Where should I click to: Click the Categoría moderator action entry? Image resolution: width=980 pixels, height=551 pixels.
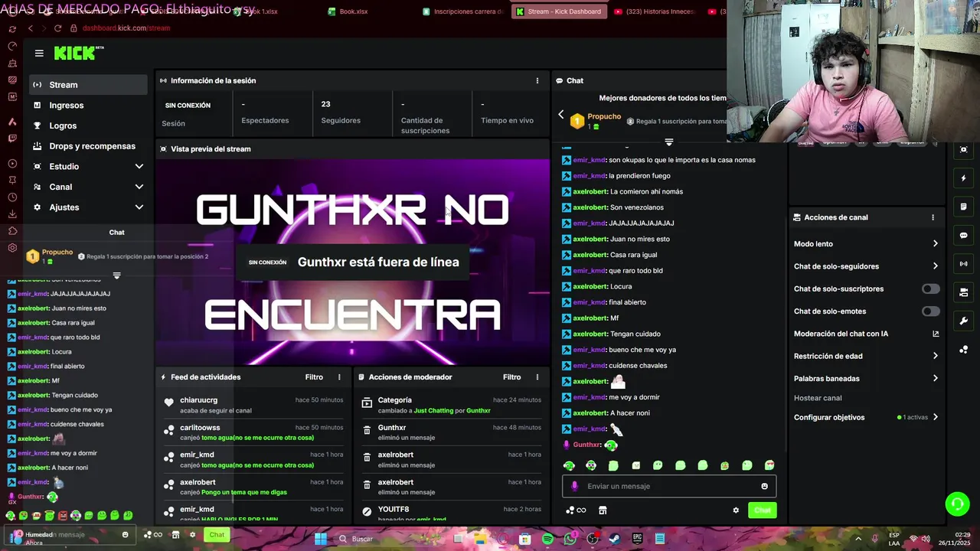point(451,406)
